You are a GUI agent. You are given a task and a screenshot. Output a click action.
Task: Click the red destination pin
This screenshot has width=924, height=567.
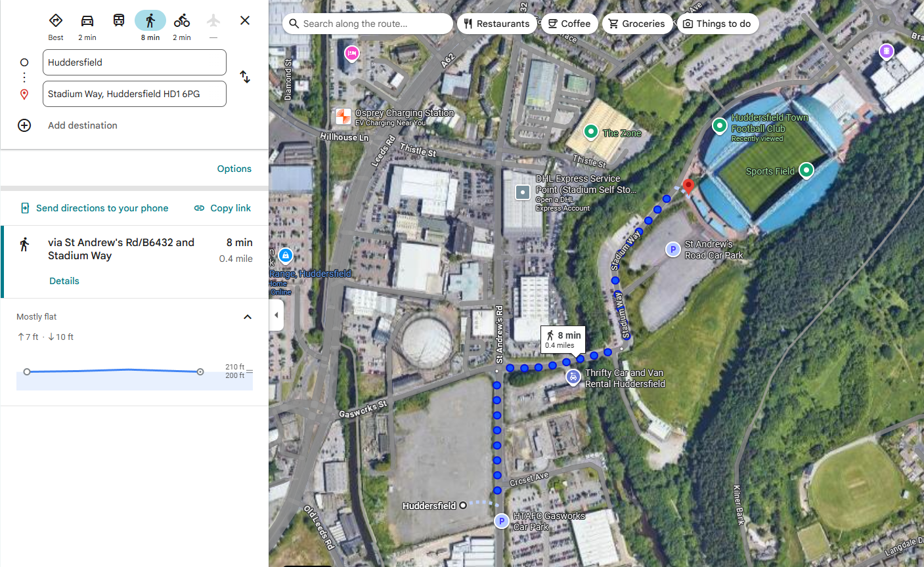(x=688, y=186)
